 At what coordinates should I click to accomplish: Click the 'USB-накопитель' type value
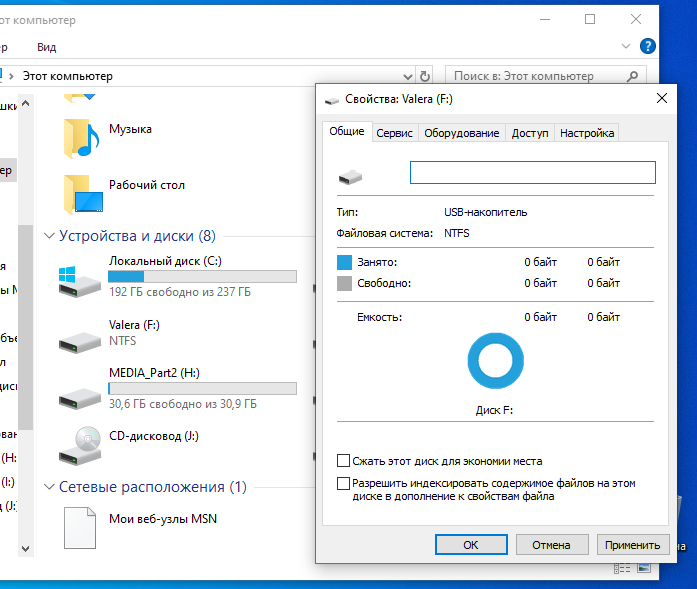485,212
